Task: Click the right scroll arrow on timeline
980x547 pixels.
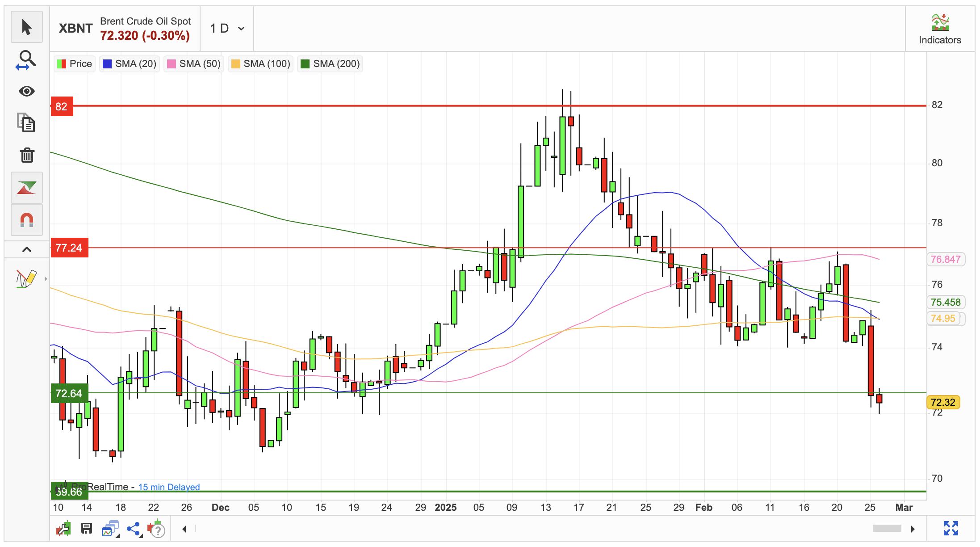Action: [x=913, y=529]
